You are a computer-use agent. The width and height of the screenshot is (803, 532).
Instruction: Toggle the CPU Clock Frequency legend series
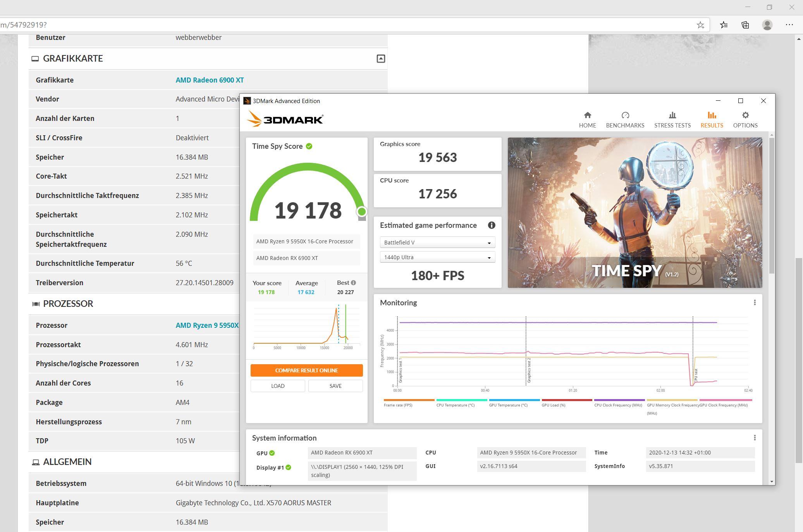(618, 405)
